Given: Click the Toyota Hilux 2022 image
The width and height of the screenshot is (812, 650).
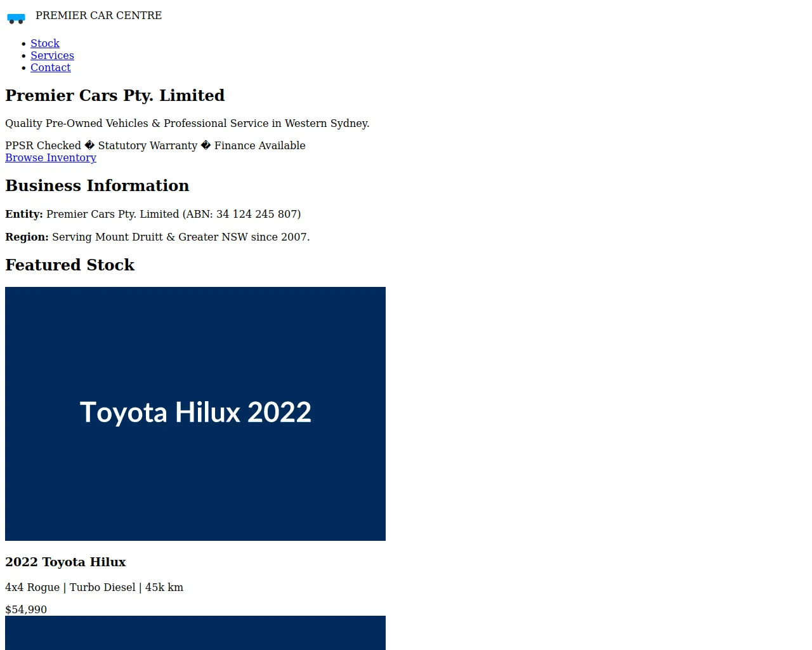Looking at the screenshot, I should coord(195,414).
